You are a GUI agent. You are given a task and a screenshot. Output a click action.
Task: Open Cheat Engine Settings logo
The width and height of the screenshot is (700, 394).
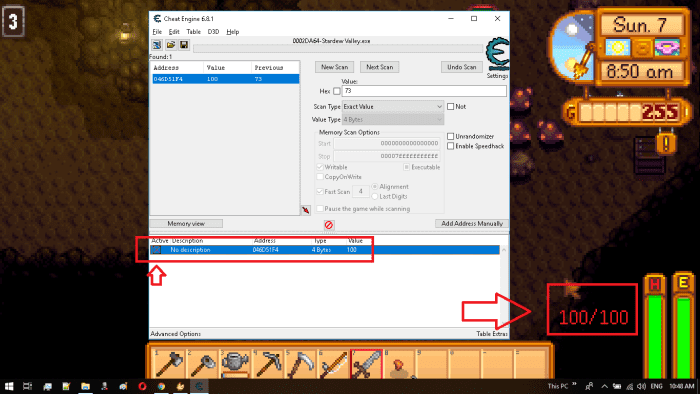pos(497,55)
